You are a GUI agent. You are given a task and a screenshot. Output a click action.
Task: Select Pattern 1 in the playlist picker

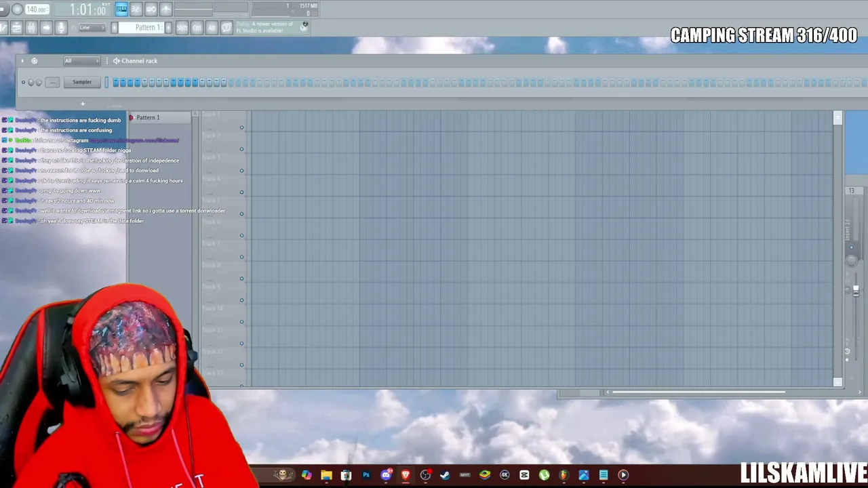tap(160, 118)
